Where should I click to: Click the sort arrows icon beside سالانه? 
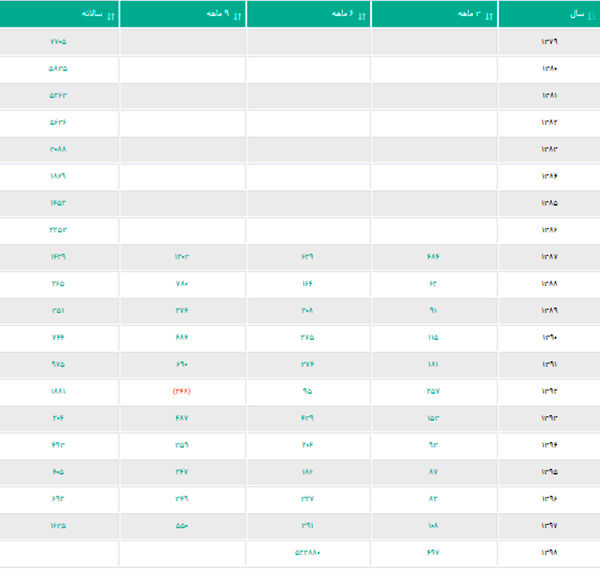point(111,16)
